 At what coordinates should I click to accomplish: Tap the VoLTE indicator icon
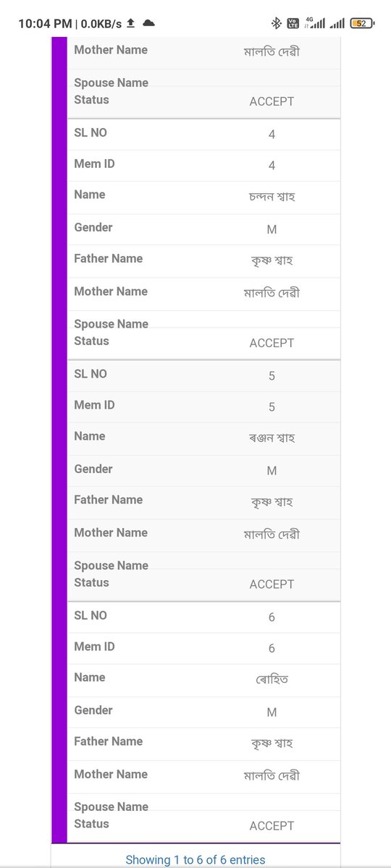(x=293, y=23)
